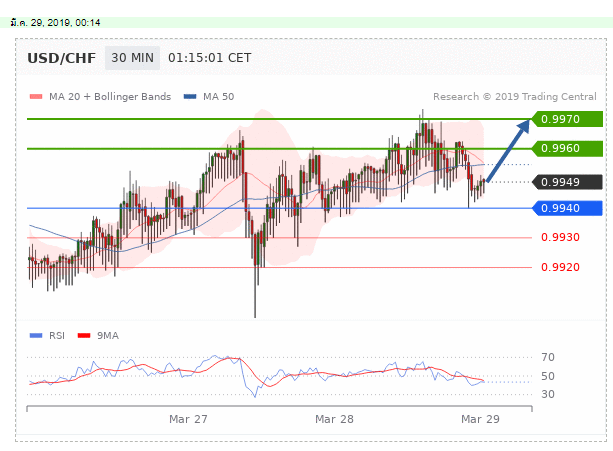Click the MA 50 legend label
613x451 pixels.
(219, 97)
